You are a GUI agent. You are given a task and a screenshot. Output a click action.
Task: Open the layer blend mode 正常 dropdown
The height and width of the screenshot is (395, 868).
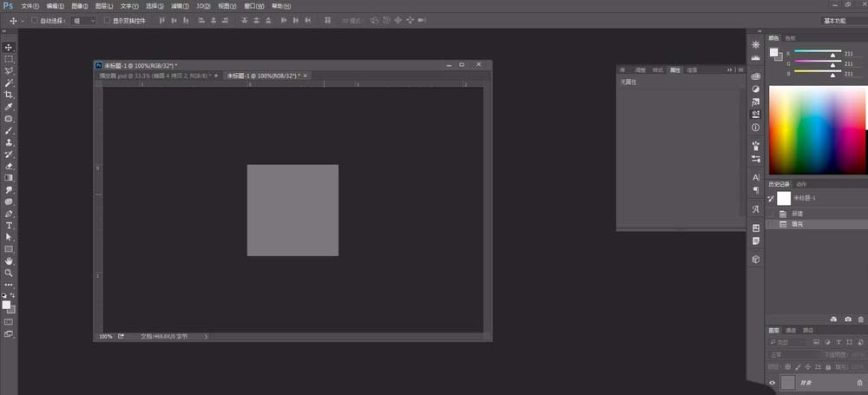point(794,354)
